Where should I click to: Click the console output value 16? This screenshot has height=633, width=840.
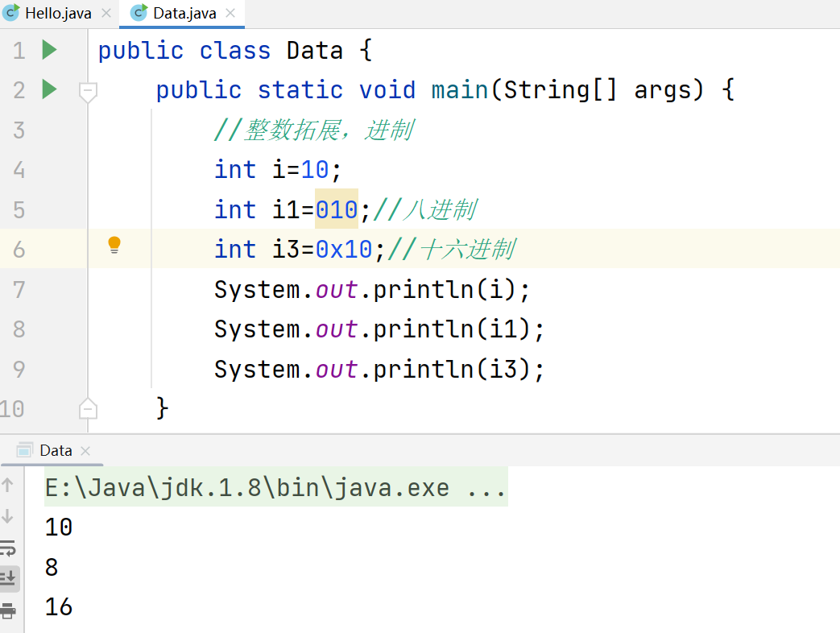59,606
